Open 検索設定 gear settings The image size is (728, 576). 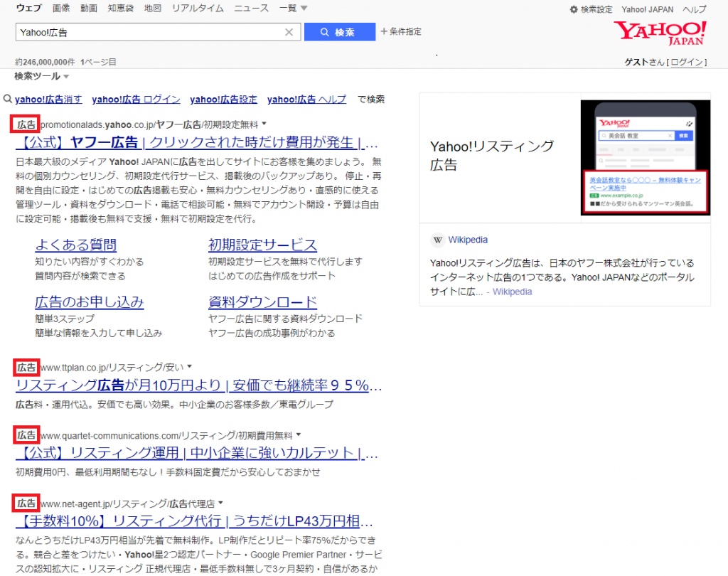tap(591, 9)
